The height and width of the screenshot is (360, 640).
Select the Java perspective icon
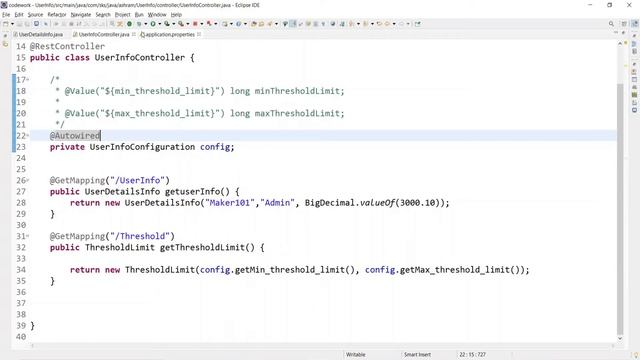coord(634,24)
